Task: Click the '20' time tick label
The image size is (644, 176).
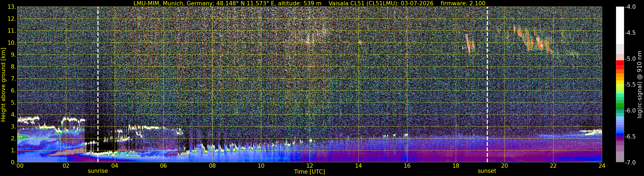Action: click(505, 166)
